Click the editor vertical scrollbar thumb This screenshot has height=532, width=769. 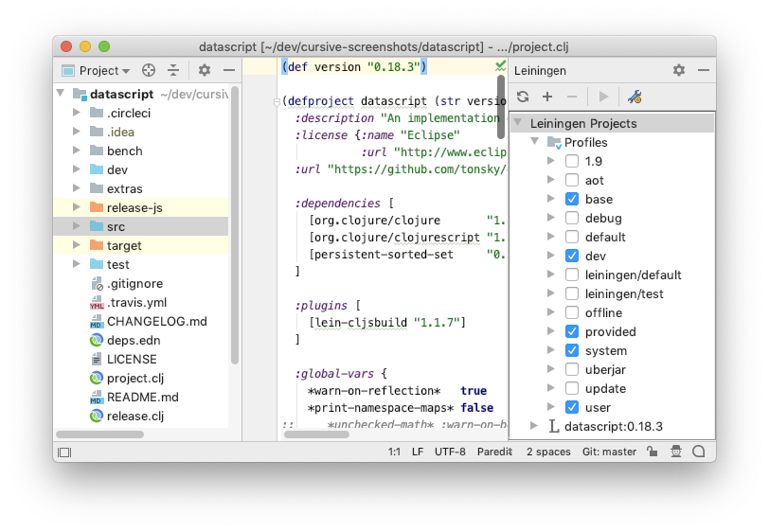[x=501, y=107]
